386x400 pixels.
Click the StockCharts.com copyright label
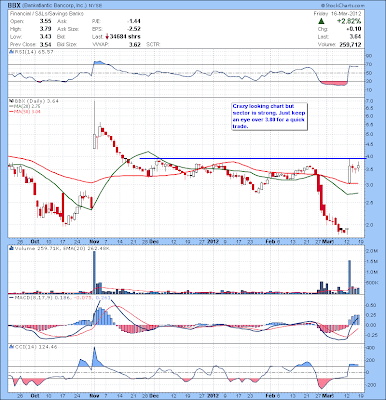[343, 6]
